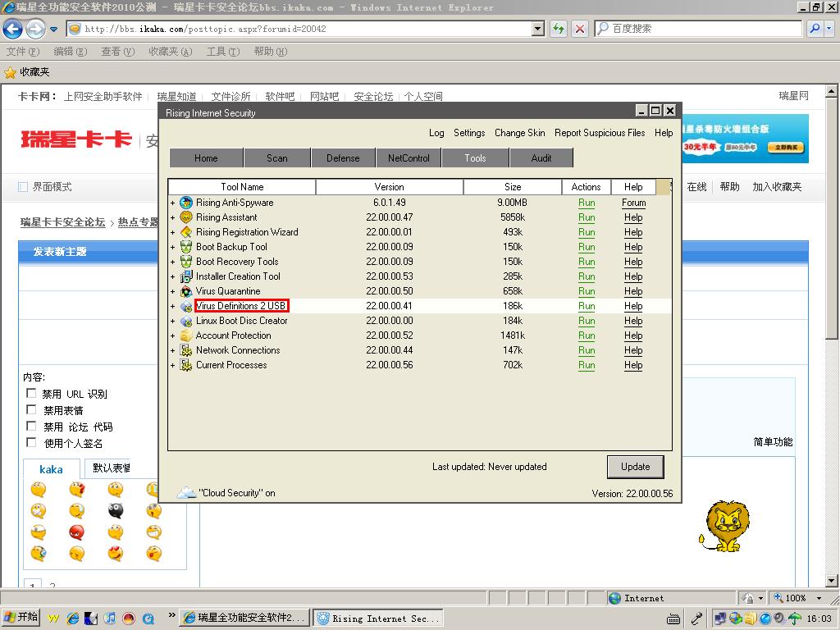Viewport: 840px width, 630px height.
Task: Switch to the Home tab
Action: point(206,158)
